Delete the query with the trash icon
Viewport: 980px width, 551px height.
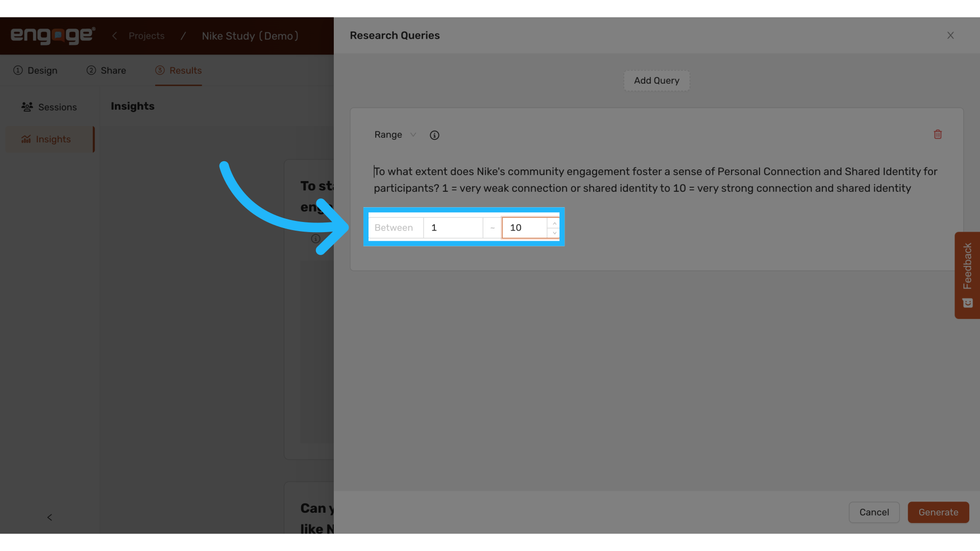coord(938,134)
